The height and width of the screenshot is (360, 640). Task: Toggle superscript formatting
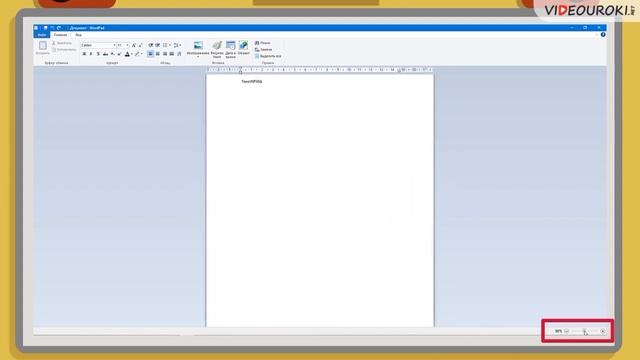point(119,54)
